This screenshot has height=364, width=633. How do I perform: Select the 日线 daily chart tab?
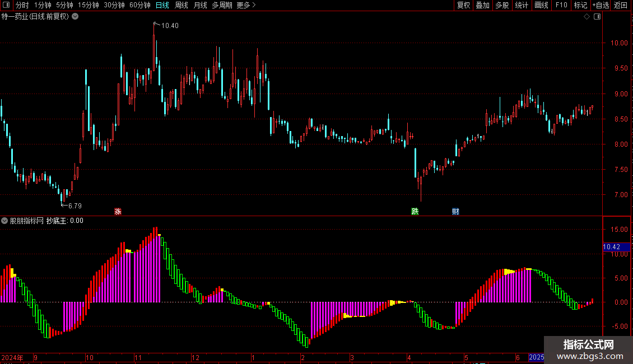tap(162, 5)
